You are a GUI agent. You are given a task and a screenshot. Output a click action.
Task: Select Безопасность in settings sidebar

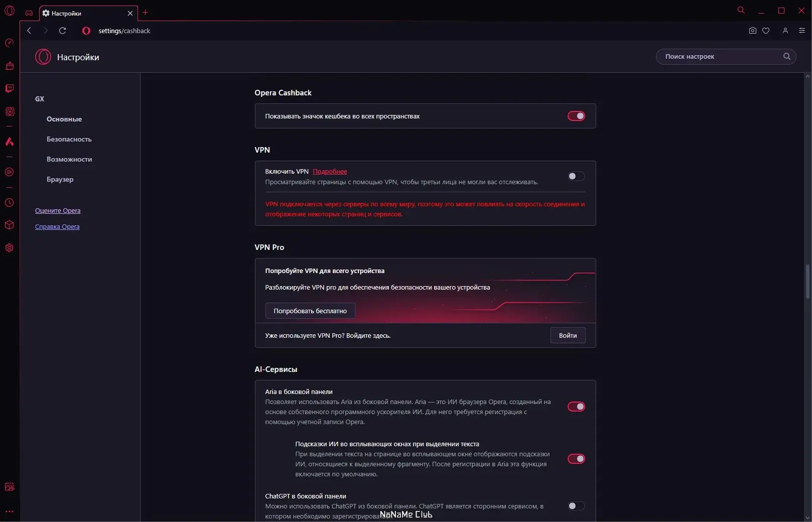[69, 139]
